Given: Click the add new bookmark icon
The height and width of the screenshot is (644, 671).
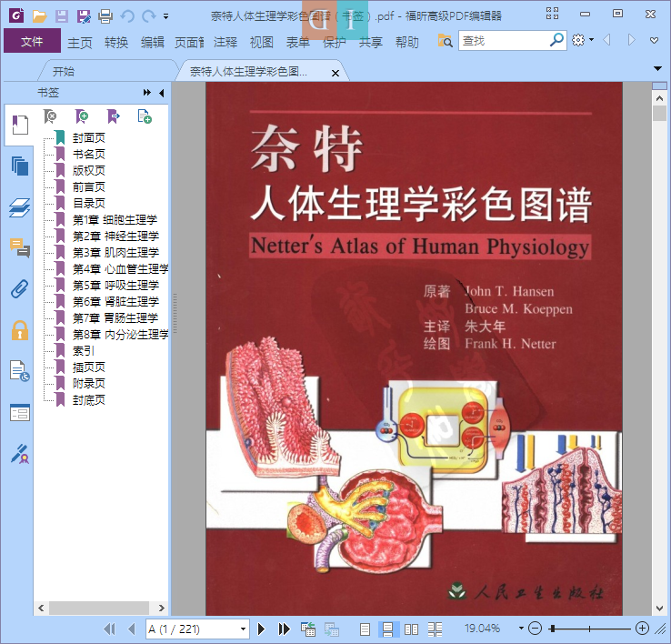Looking at the screenshot, I should [x=81, y=116].
